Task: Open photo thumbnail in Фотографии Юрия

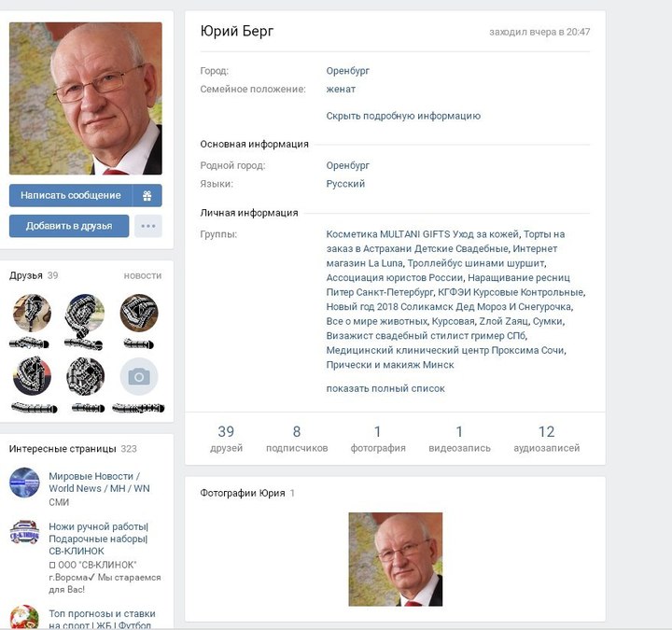Action: [x=395, y=559]
